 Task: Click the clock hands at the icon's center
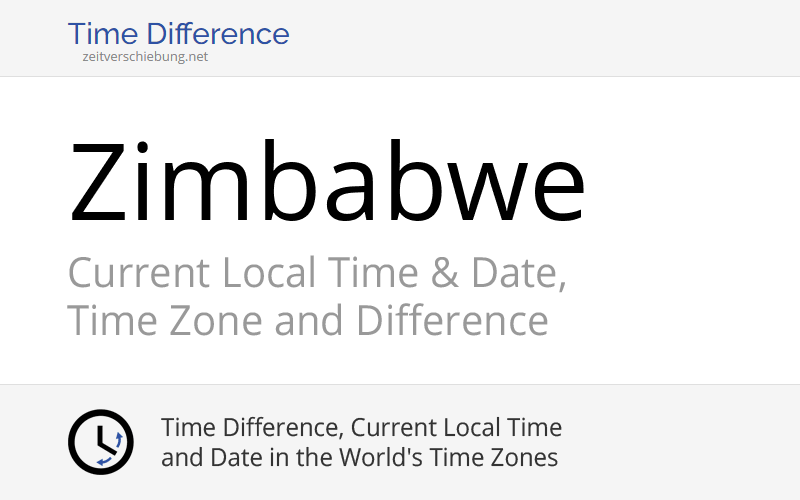click(x=101, y=441)
